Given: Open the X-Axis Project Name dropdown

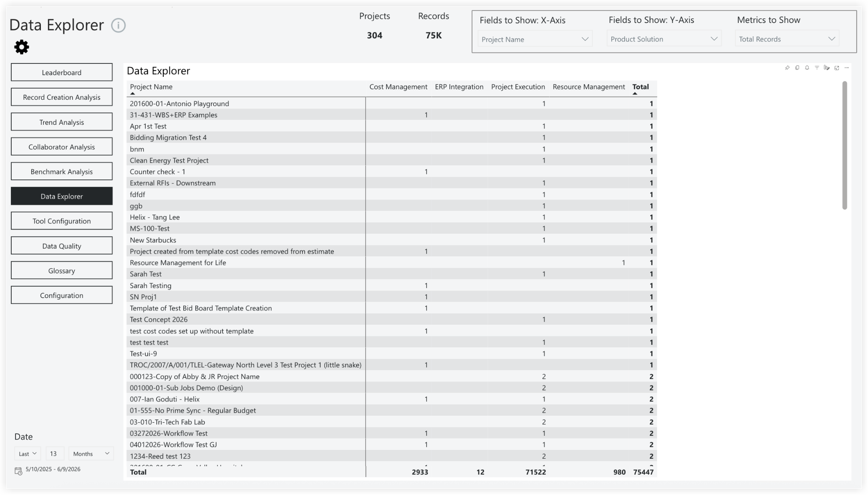Looking at the screenshot, I should tap(535, 39).
